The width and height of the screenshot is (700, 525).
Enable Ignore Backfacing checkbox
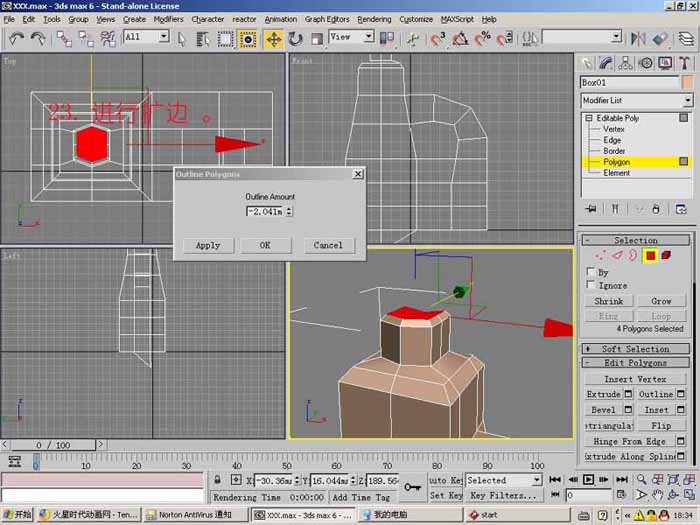(590, 285)
